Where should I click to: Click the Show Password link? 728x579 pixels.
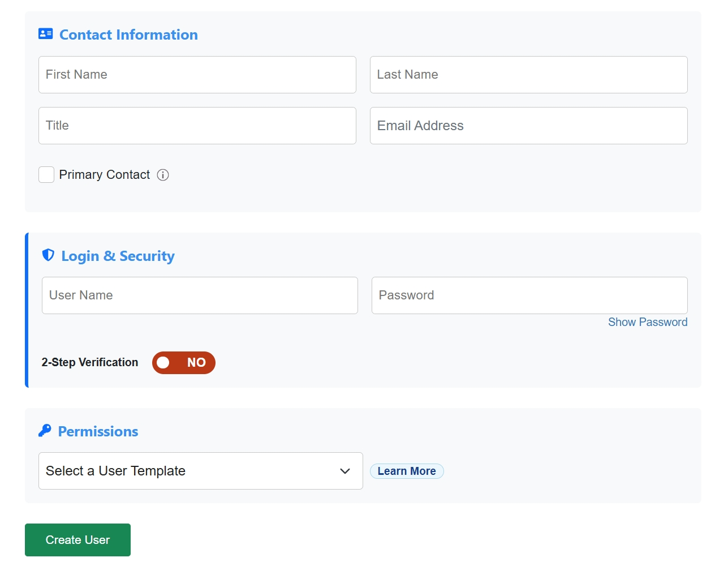tap(648, 322)
